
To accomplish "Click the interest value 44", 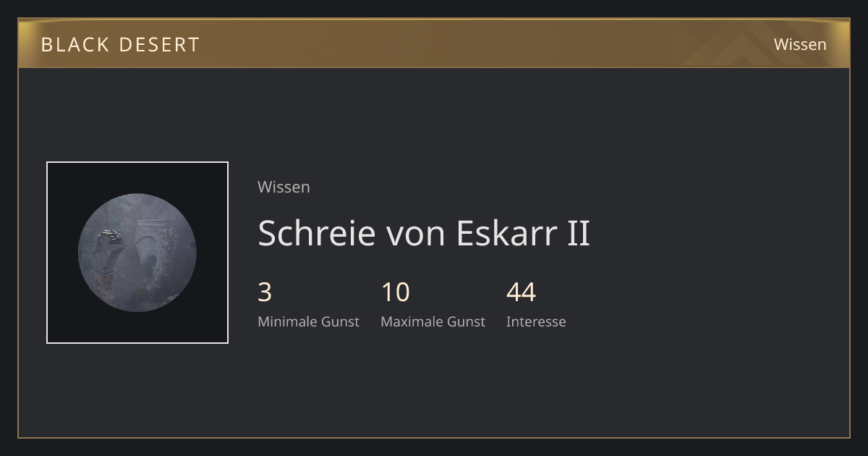I will (x=521, y=292).
